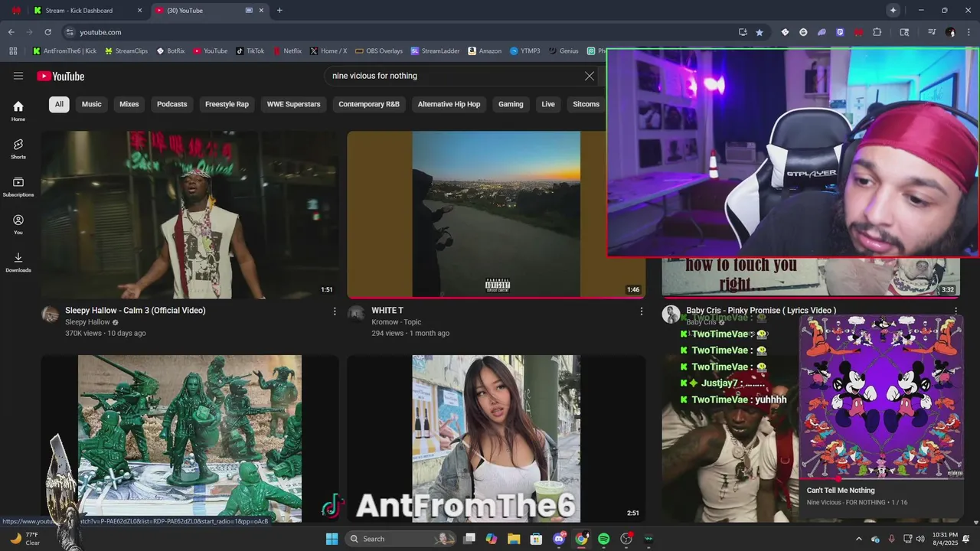Select the Alternative Hip Hop filter chip

click(449, 104)
